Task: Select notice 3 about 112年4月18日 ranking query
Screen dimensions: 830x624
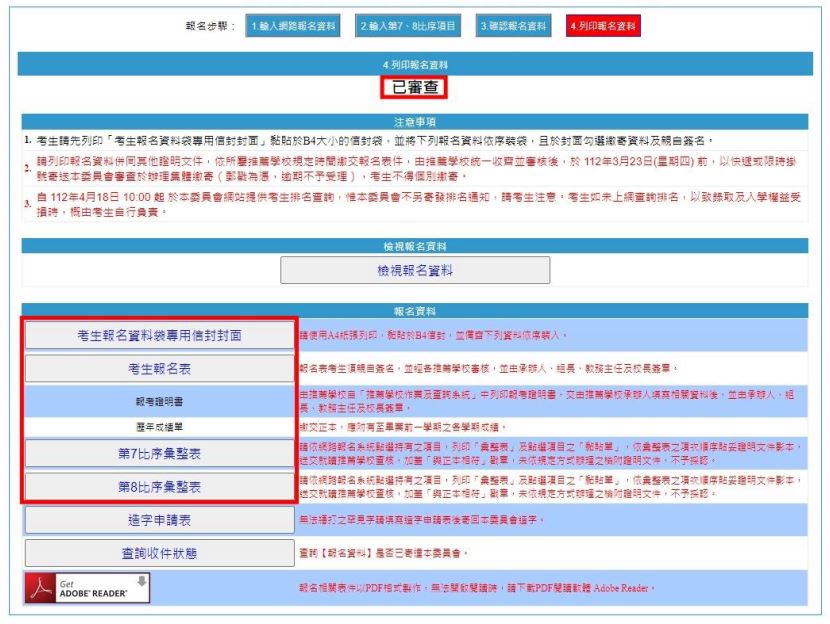Action: click(x=418, y=204)
